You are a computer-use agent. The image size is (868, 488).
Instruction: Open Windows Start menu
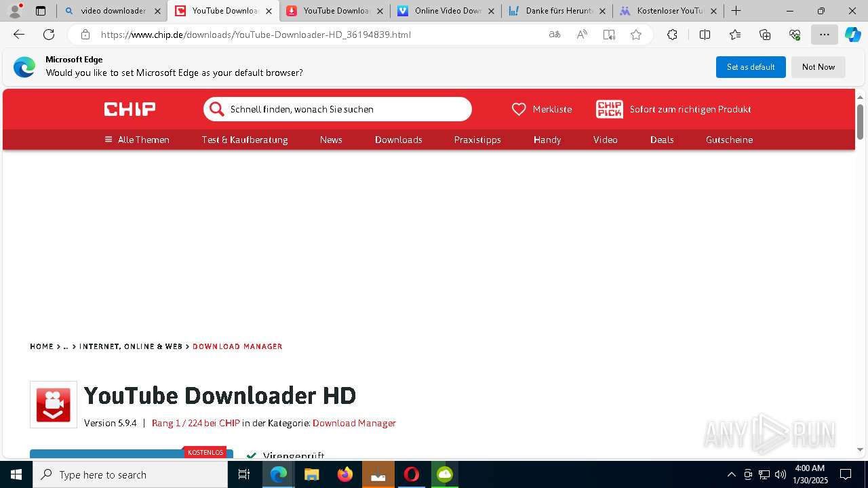pyautogui.click(x=16, y=474)
